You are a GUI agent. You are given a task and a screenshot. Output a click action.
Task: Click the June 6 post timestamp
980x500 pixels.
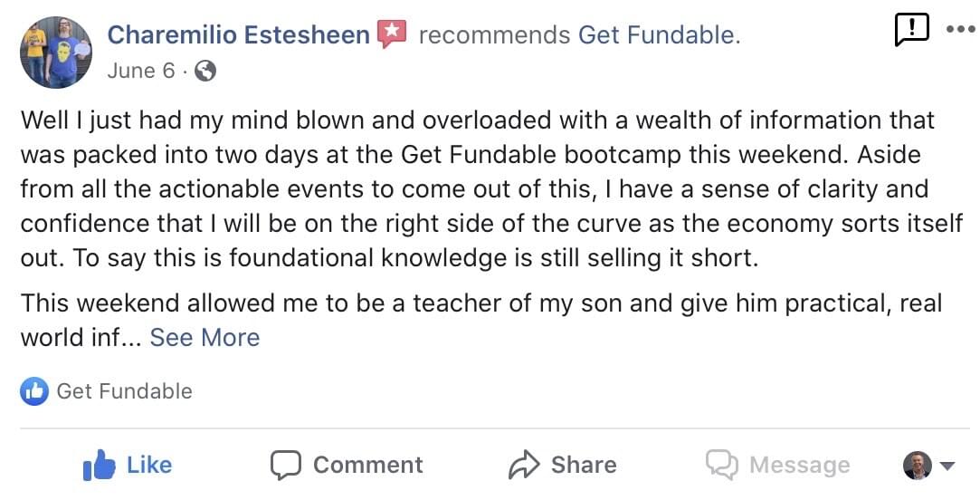coord(141,71)
